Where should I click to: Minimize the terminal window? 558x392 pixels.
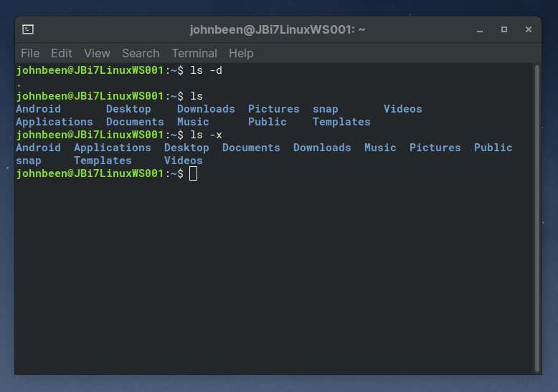480,30
